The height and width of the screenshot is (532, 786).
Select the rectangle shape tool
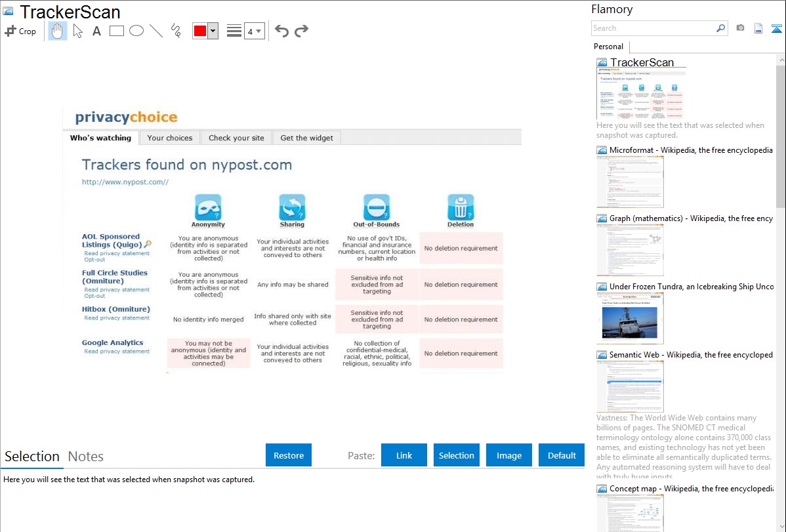pos(117,31)
